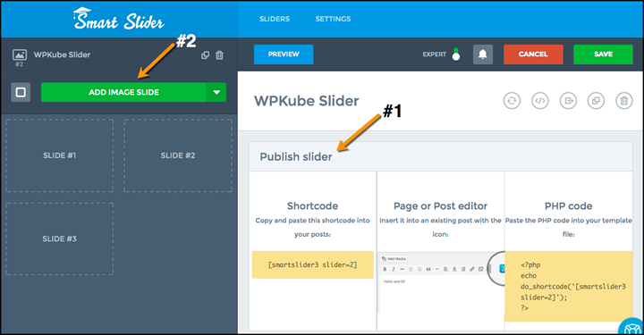Click the code embed icon
The height and width of the screenshot is (335, 644).
pyautogui.click(x=540, y=100)
